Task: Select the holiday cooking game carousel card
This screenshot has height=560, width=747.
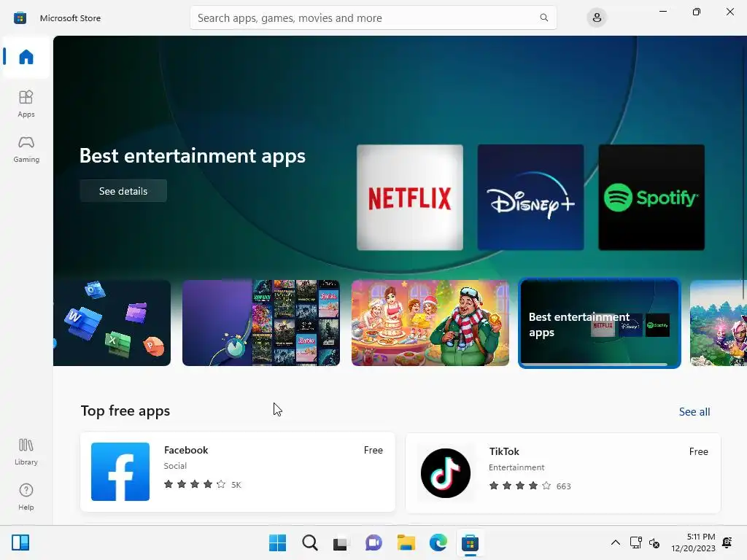Action: click(430, 323)
